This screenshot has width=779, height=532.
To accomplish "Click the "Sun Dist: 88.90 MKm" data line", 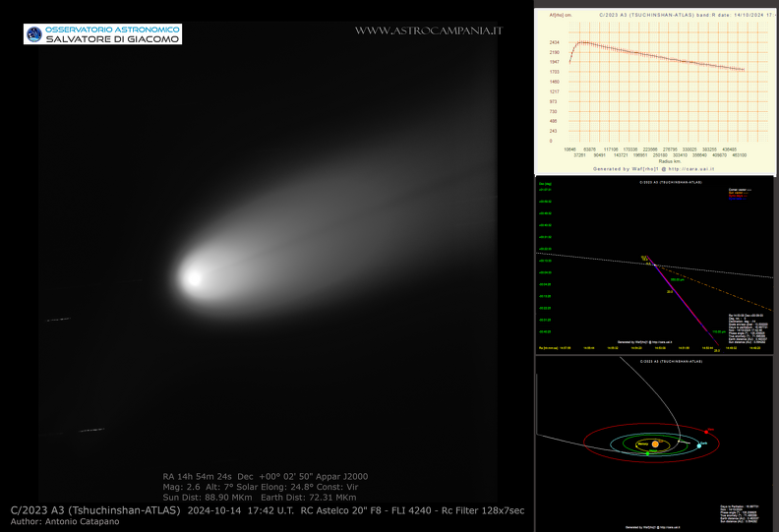I will (x=260, y=498).
